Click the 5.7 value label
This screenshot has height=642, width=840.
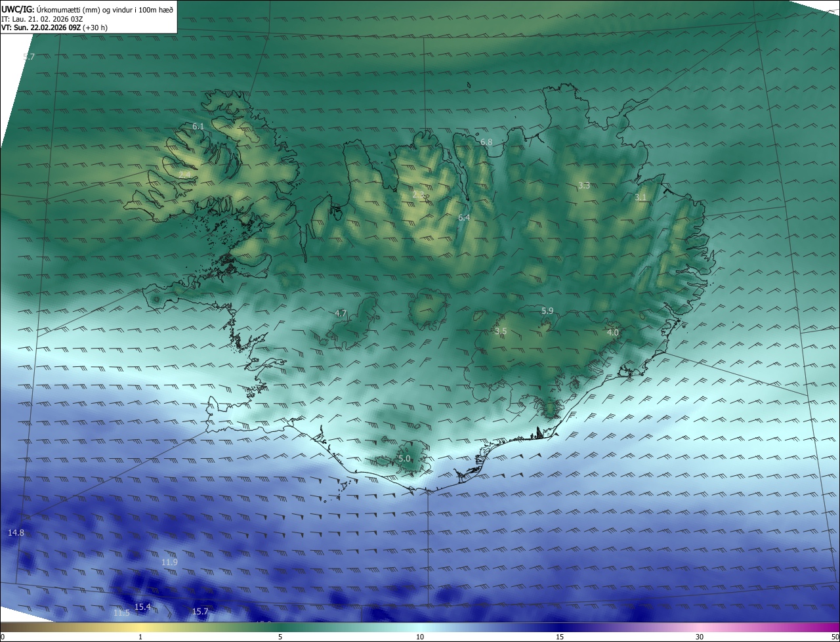click(29, 57)
